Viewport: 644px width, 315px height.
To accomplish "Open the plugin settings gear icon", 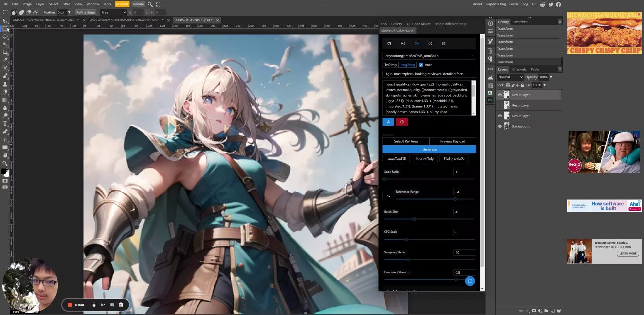I will [x=443, y=44].
